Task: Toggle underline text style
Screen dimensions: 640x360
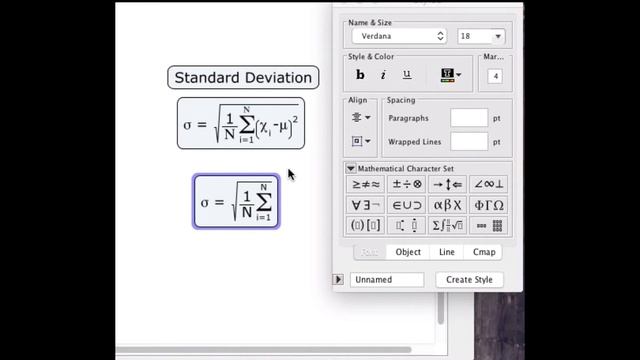Action: pyautogui.click(x=407, y=75)
